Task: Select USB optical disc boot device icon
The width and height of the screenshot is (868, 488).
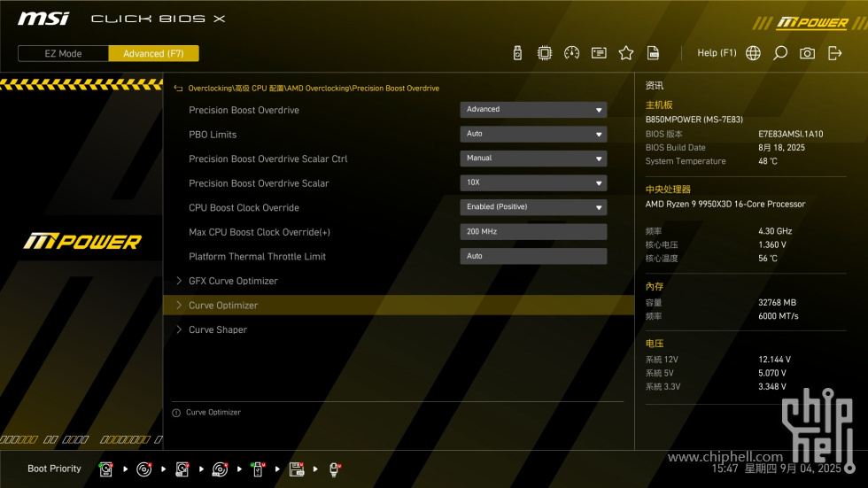Action: (x=220, y=469)
